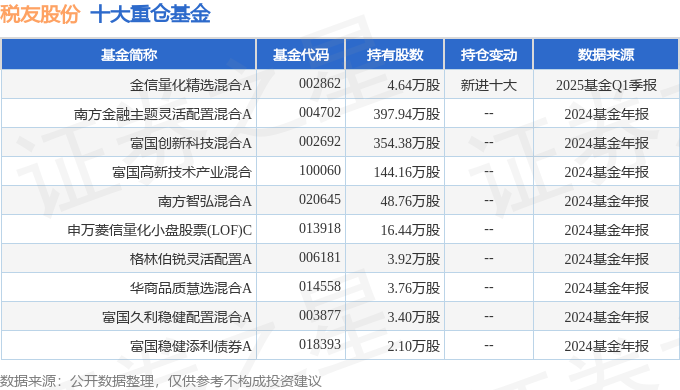Click the 基金简称 column header
The width and height of the screenshot is (680, 390).
click(x=129, y=55)
